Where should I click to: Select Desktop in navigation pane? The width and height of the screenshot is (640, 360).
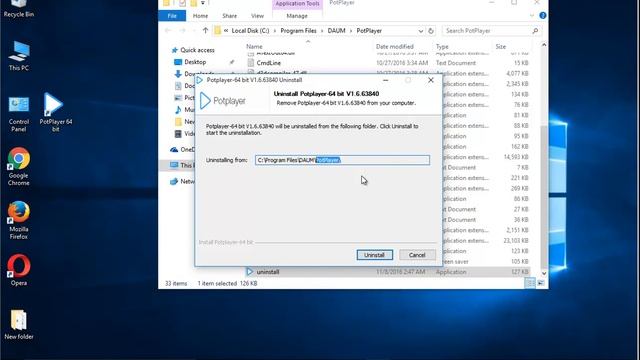(x=195, y=62)
